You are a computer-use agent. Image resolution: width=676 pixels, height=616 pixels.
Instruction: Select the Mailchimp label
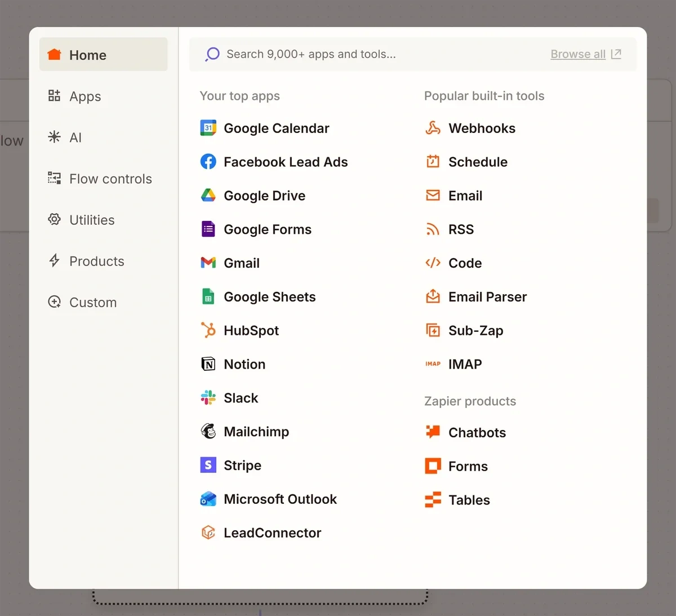click(256, 432)
